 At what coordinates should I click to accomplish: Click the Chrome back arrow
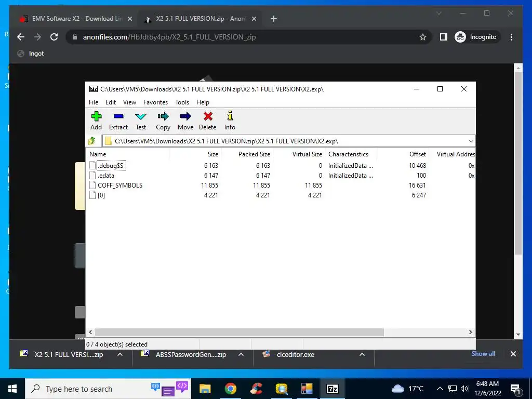click(21, 37)
